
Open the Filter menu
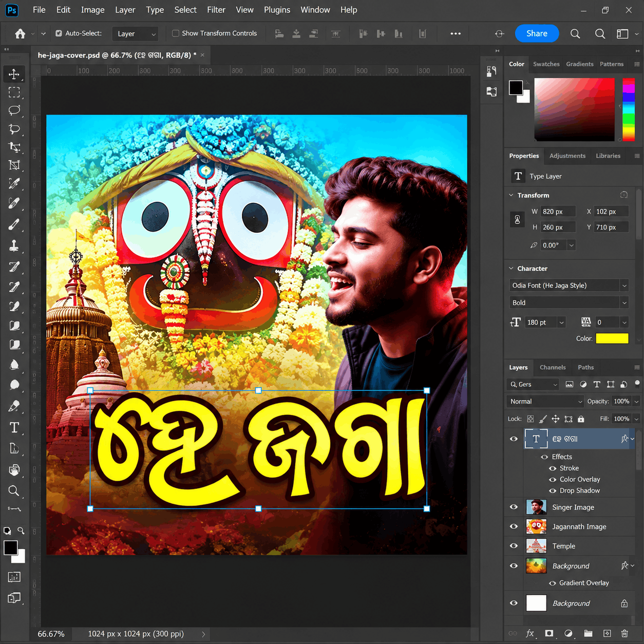pos(216,10)
